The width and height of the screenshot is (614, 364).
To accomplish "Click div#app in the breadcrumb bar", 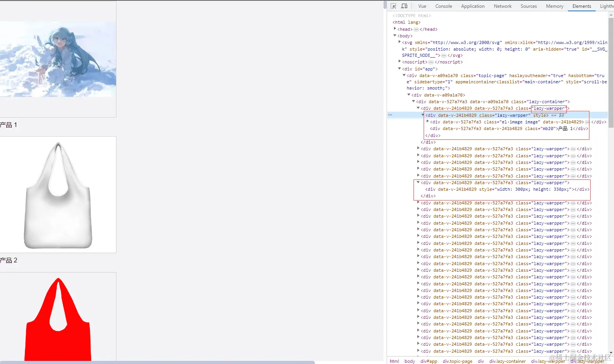I will (429, 361).
